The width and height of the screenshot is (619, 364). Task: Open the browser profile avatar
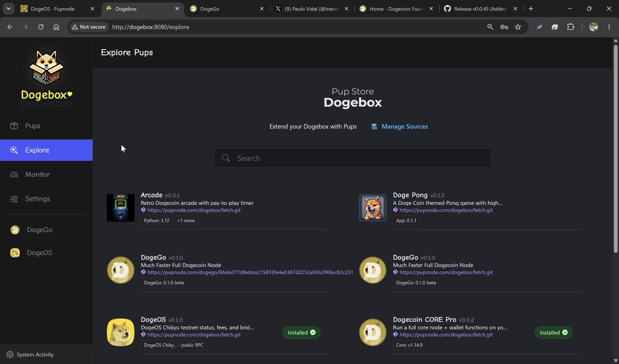pyautogui.click(x=594, y=27)
